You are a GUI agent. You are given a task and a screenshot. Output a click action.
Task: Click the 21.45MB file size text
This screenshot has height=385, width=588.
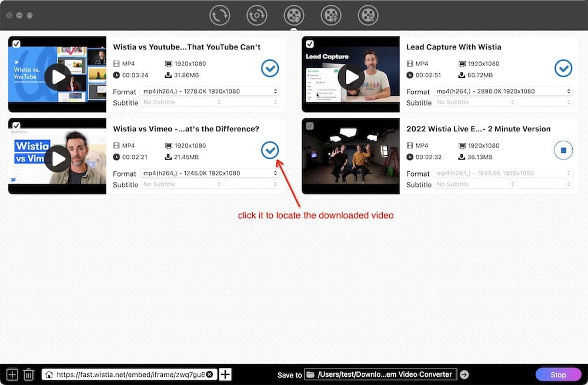186,157
